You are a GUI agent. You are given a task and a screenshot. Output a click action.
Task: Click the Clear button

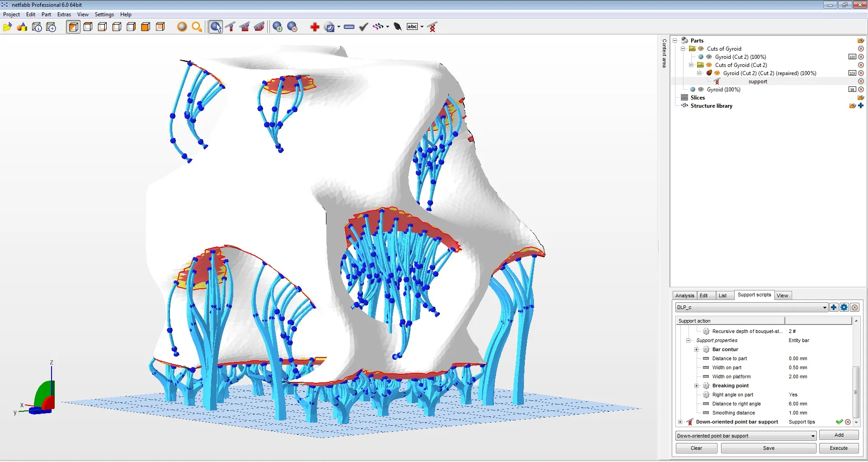696,448
